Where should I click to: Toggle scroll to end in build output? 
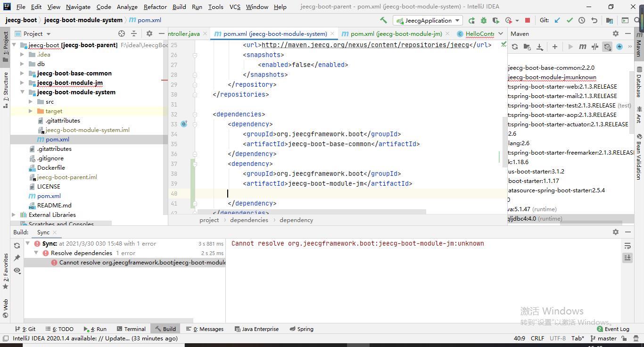tap(627, 257)
